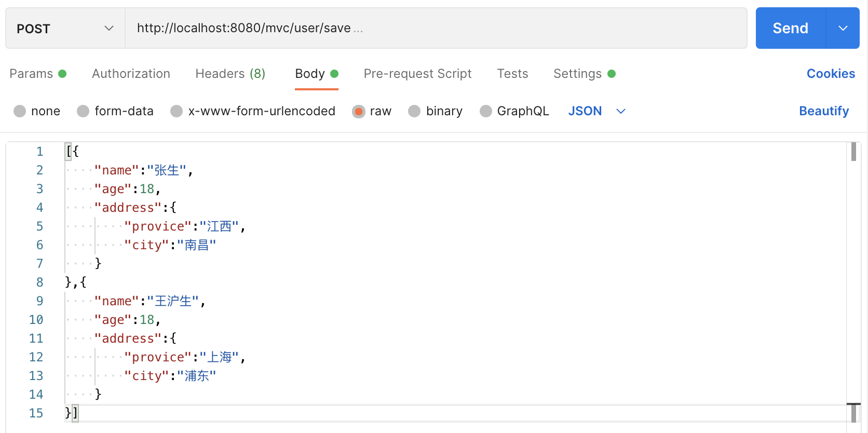Viewport: 868px width, 433px height.
Task: Switch to the Params tab
Action: 32,74
